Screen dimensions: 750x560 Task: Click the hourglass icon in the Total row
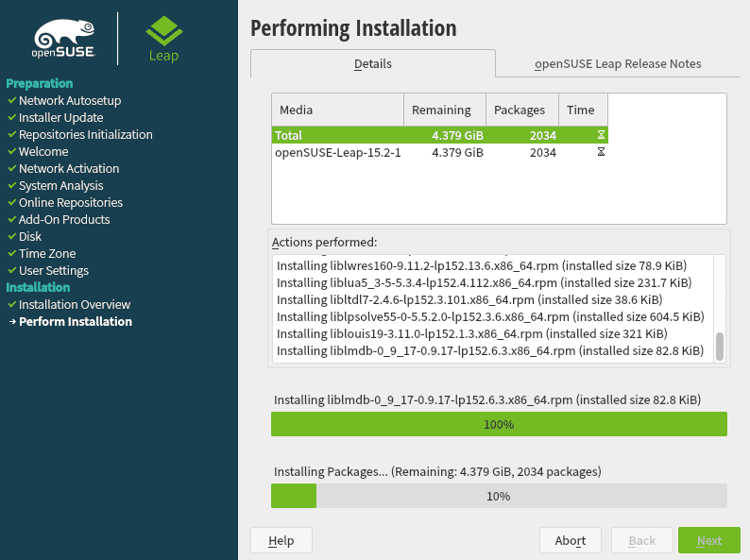[x=601, y=135]
